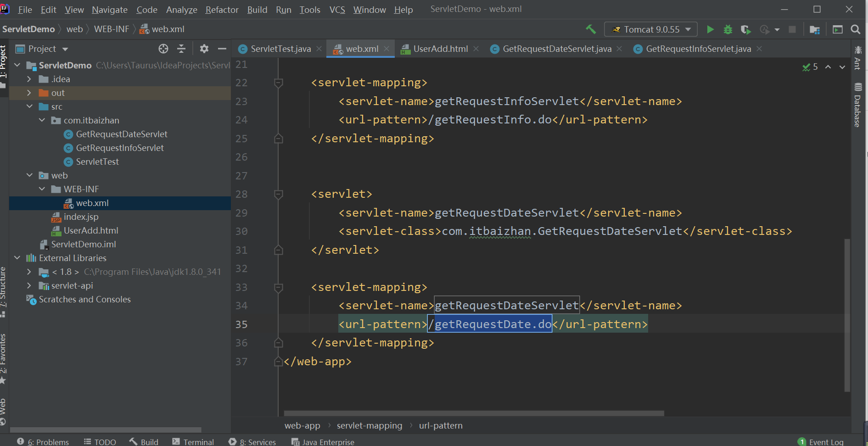Collapse the ServletDemo root node
Viewport: 868px width, 446px height.
(17, 65)
